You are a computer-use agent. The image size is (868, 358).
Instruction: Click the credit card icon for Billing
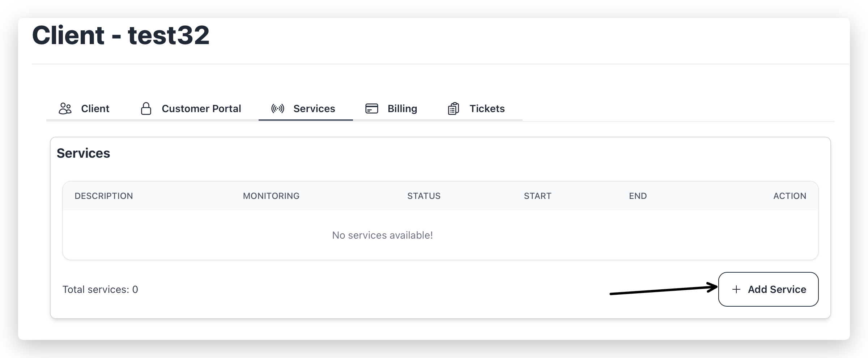tap(371, 108)
